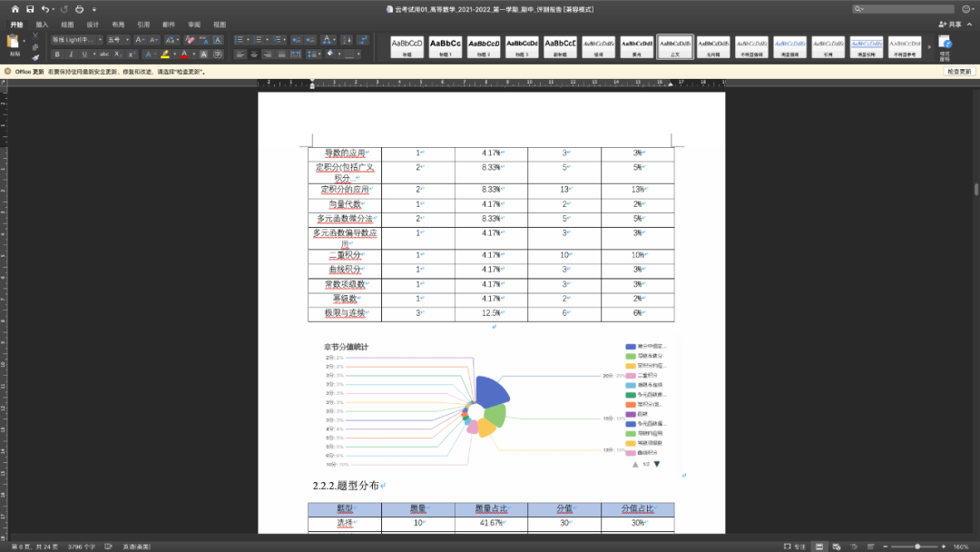Open the Styles Pane icon
This screenshot has height=552, width=980.
tap(945, 45)
